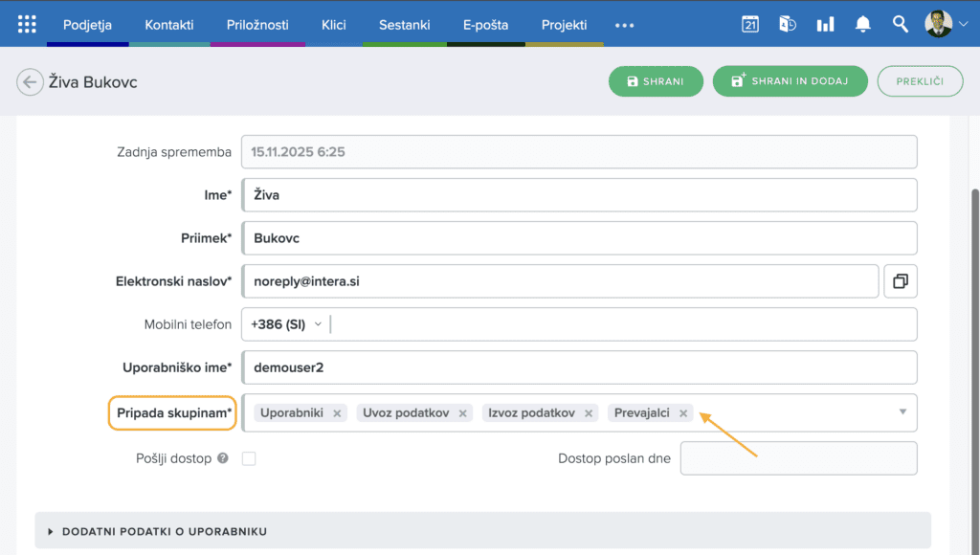
Task: Switch to the Projekti tab
Action: 564,25
